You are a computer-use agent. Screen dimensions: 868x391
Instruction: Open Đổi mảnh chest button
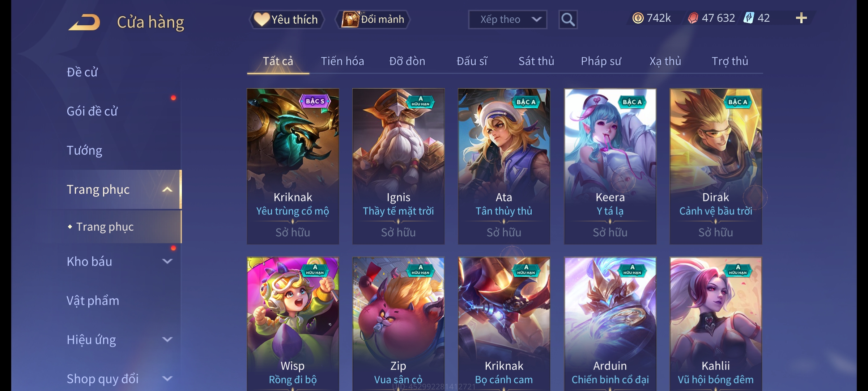pos(373,20)
